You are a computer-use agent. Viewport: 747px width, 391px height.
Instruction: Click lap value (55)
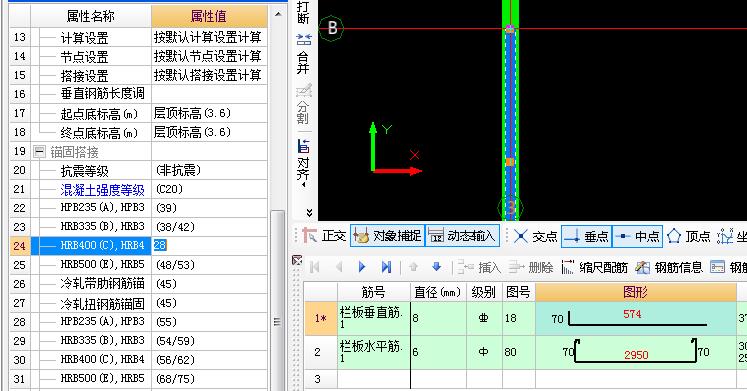coord(209,322)
